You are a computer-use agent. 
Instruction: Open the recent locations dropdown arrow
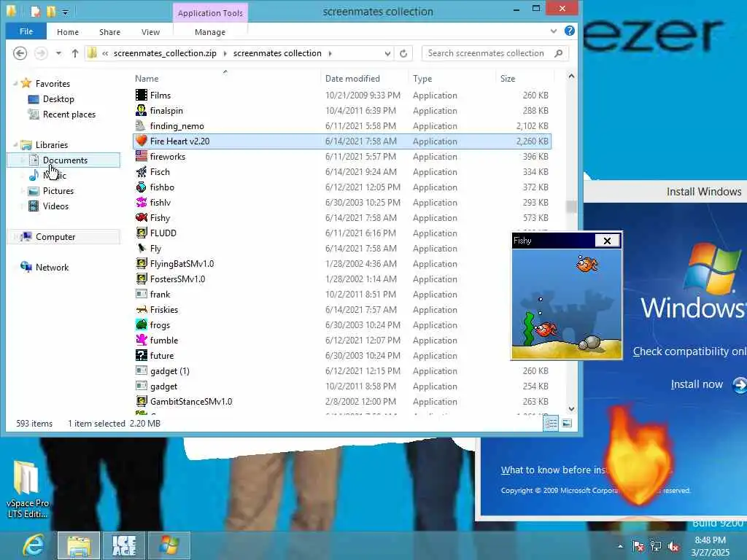point(58,53)
